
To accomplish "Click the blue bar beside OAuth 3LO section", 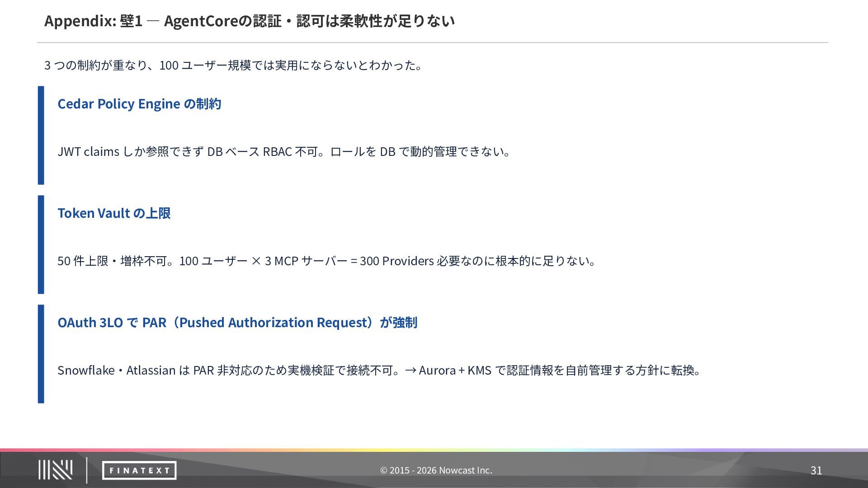I will coord(41,354).
